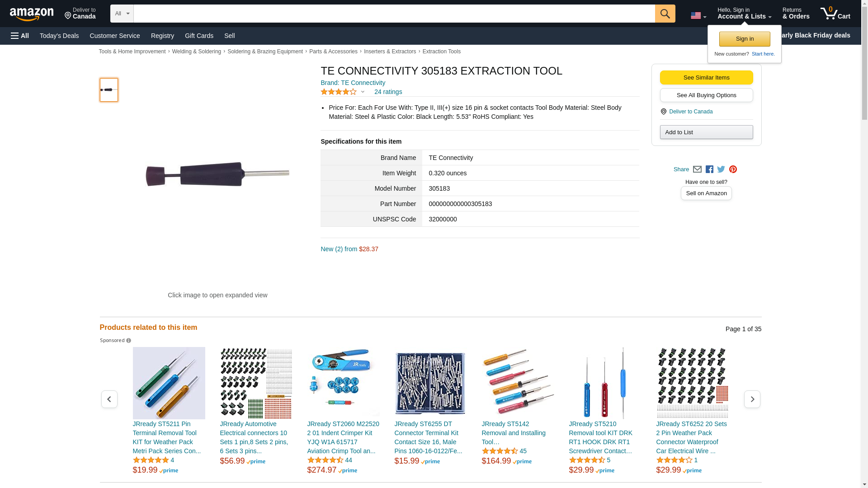Share product on Twitter
Screen dimensions: 868x488
(x=721, y=169)
